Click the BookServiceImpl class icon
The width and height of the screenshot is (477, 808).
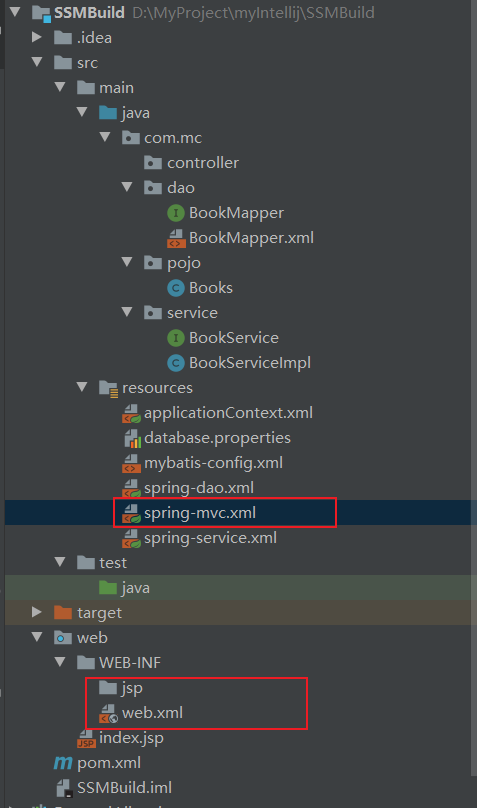176,363
